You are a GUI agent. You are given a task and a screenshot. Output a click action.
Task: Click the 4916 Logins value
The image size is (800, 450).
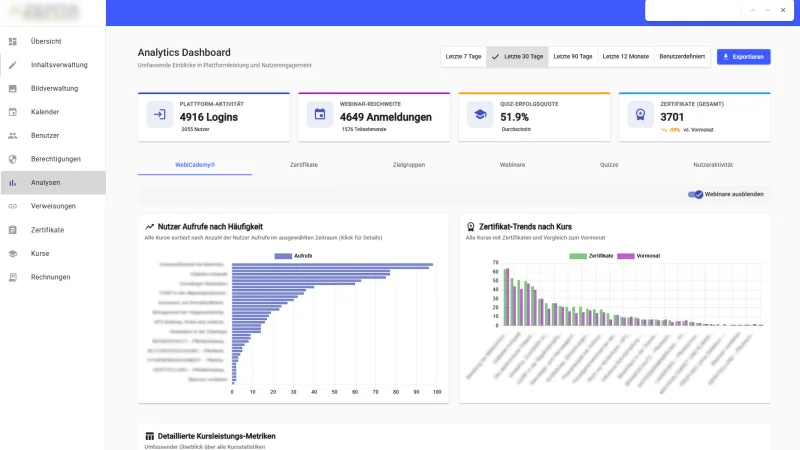[209, 117]
